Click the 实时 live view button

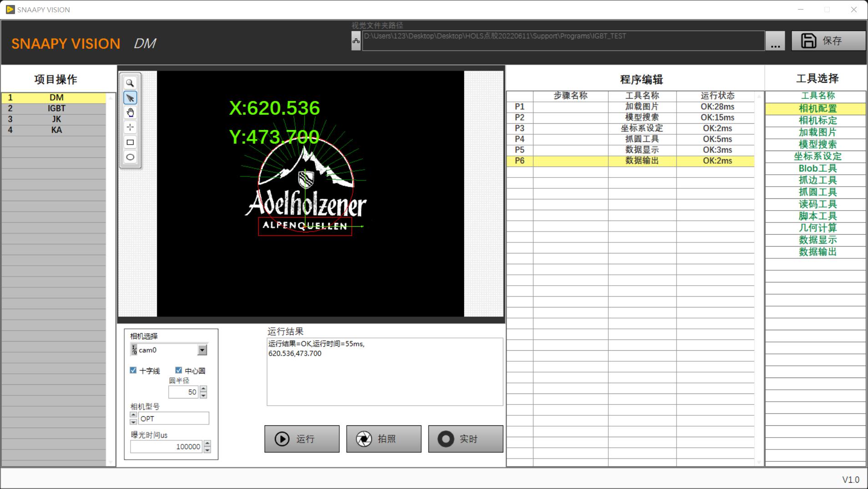[x=466, y=439]
